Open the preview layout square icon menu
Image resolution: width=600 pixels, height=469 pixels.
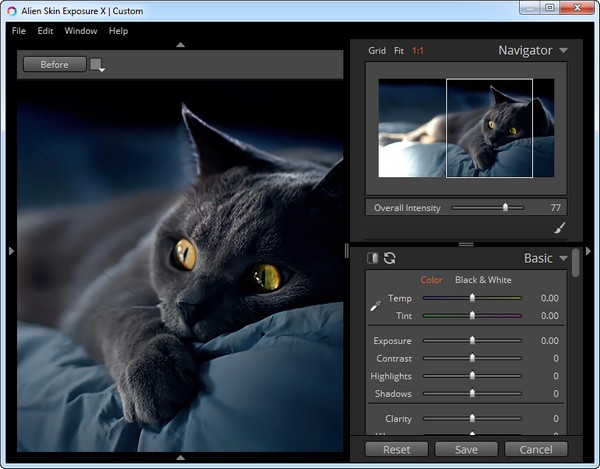click(97, 65)
